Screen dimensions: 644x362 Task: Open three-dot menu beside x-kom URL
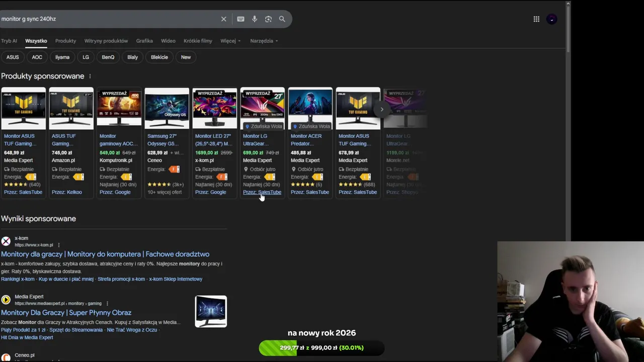[58, 245]
